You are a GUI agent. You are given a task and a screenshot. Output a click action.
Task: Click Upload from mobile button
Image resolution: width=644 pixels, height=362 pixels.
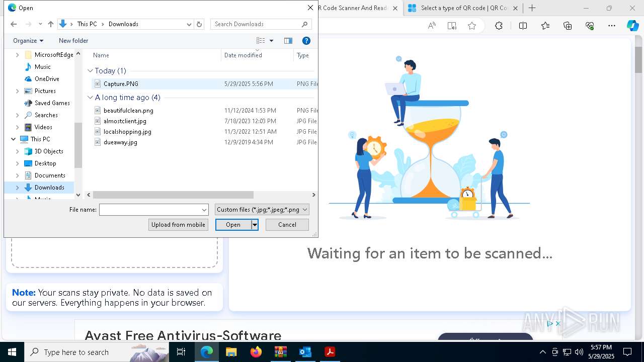point(178,225)
